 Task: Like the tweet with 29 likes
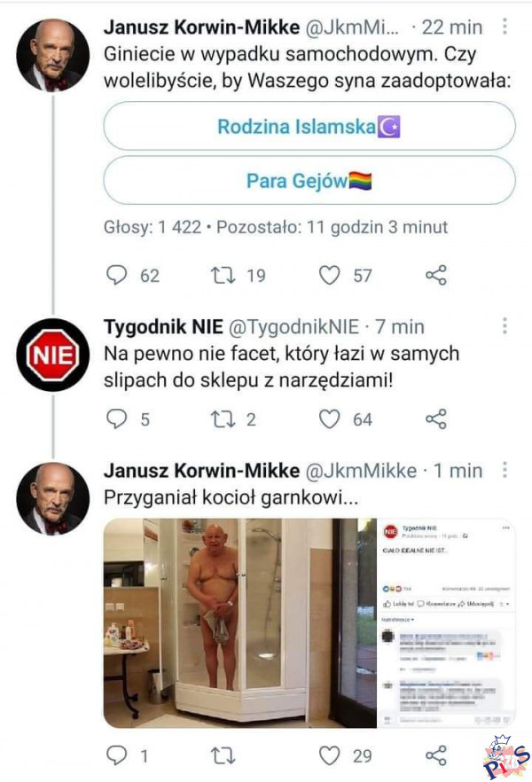point(330,755)
